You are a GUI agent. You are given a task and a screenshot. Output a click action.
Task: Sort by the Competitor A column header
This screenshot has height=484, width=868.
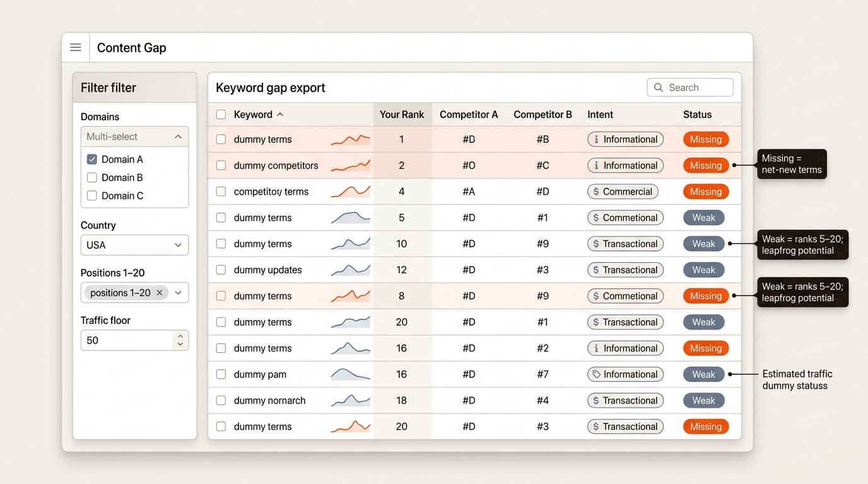click(469, 115)
